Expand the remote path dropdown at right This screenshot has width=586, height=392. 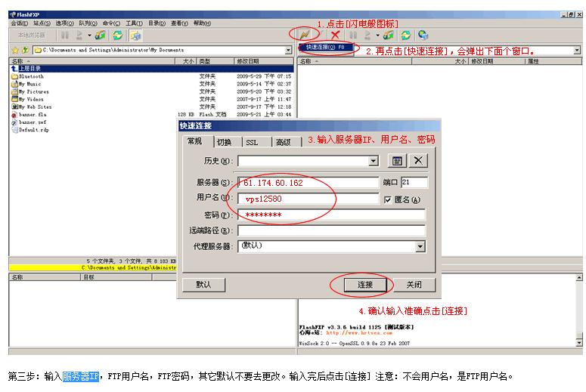click(x=577, y=50)
